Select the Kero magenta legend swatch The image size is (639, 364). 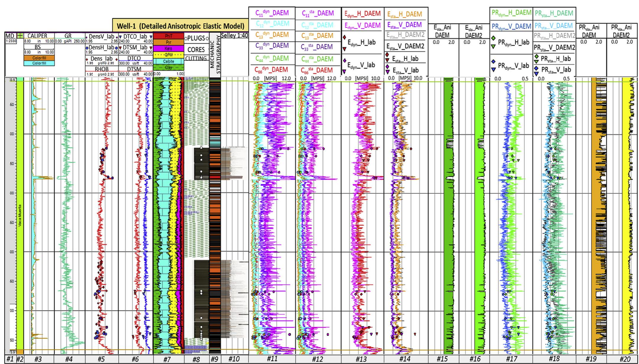(x=168, y=48)
